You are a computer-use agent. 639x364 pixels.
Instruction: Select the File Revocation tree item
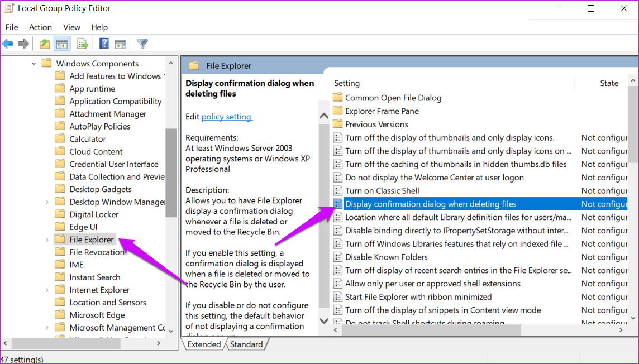pos(97,252)
